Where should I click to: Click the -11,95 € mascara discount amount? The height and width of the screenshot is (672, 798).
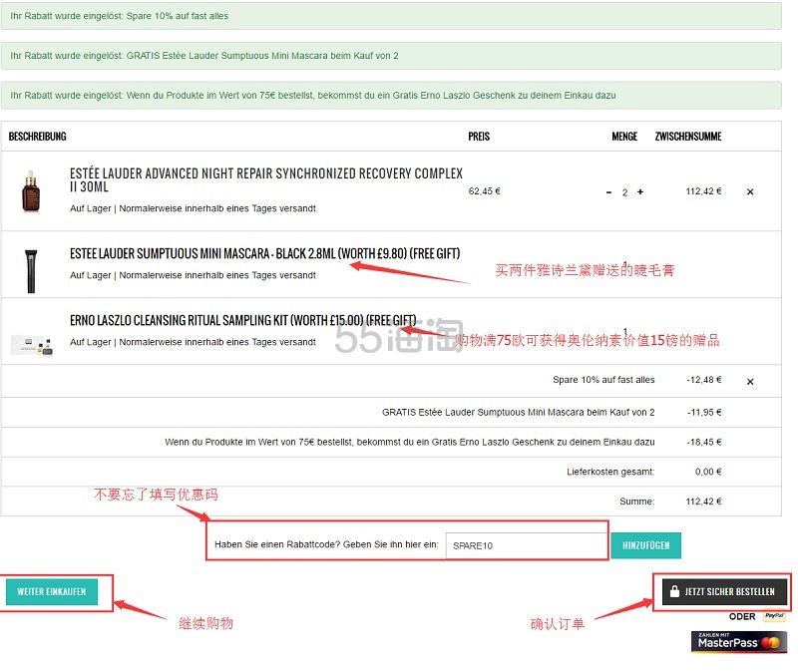(x=704, y=412)
